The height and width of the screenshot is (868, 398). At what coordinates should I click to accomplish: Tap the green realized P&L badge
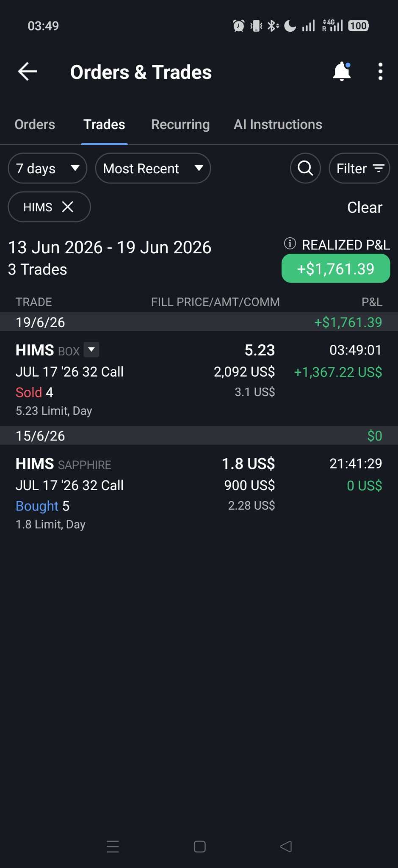[x=336, y=269]
